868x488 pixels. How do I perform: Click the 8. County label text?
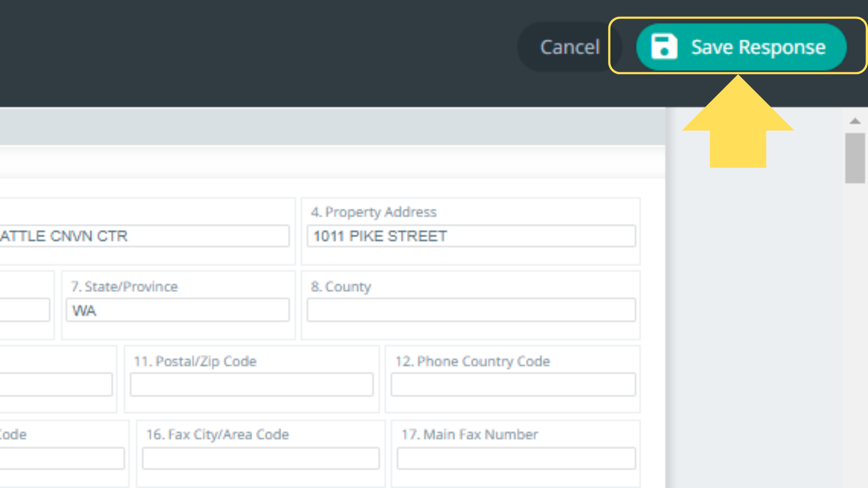pyautogui.click(x=341, y=286)
